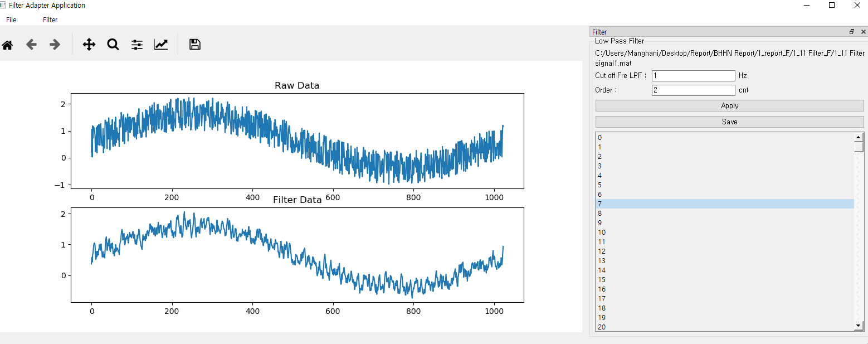Image resolution: width=868 pixels, height=344 pixels.
Task: Select list row 4
Action: click(725, 175)
